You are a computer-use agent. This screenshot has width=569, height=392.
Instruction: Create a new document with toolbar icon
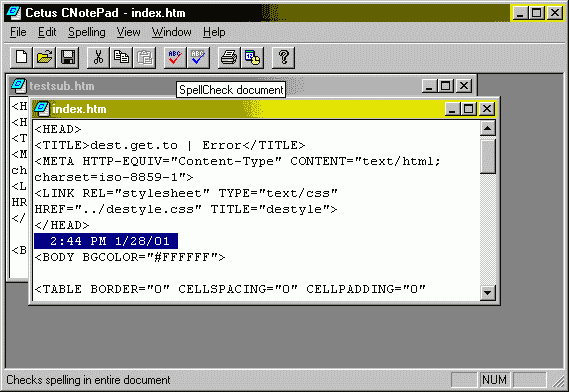(21, 57)
